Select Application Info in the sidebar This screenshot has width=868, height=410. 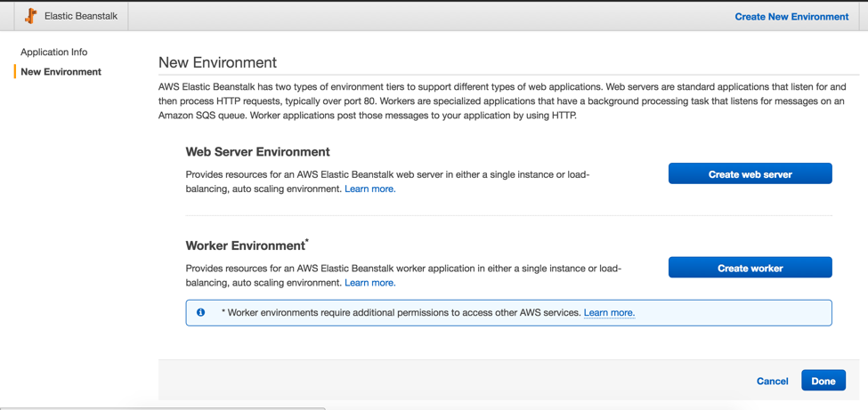pyautogui.click(x=54, y=52)
